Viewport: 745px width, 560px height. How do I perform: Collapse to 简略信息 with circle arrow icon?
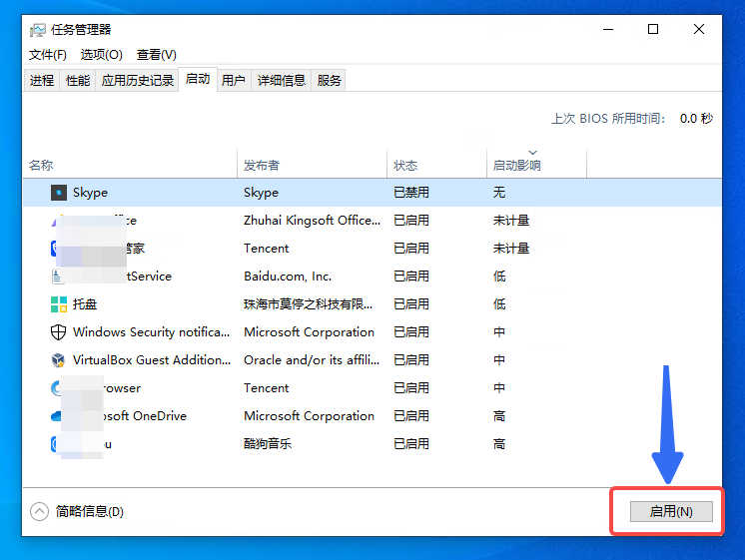click(39, 511)
